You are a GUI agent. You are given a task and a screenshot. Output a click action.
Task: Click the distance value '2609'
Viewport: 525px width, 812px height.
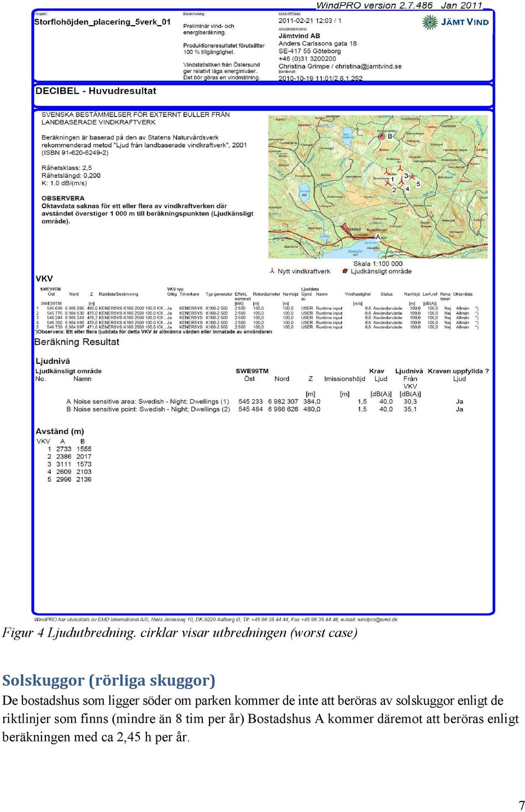click(63, 472)
